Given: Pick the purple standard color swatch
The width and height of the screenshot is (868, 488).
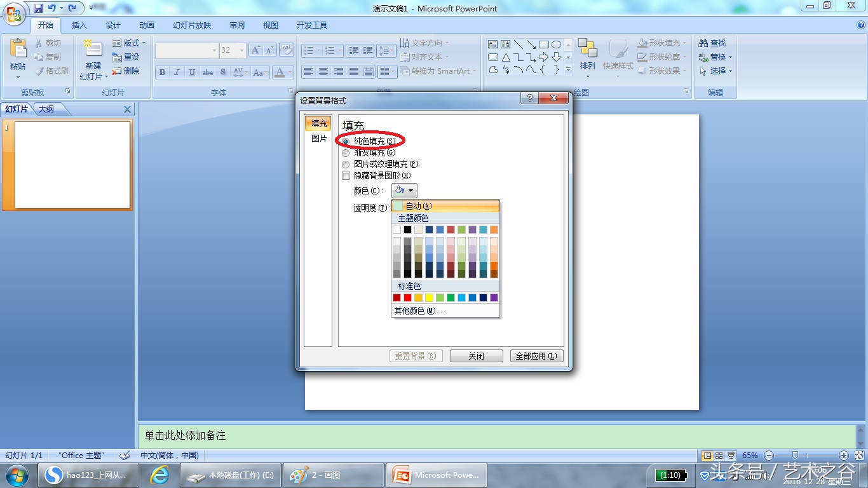Looking at the screenshot, I should (x=494, y=297).
